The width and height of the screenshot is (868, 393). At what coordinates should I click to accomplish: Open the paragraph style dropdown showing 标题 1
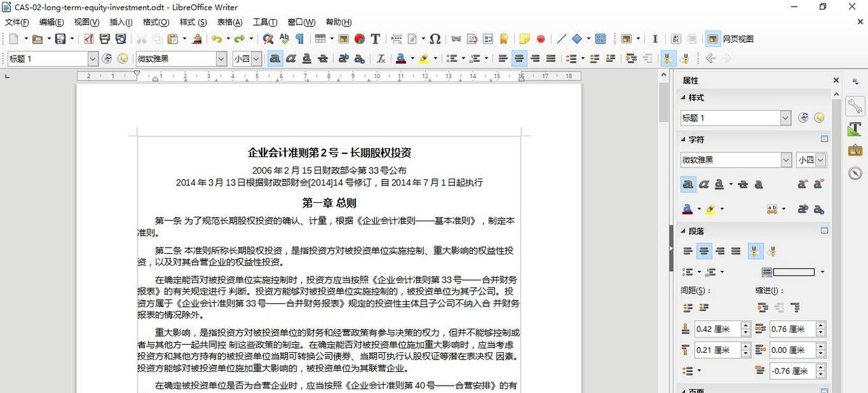[92, 58]
